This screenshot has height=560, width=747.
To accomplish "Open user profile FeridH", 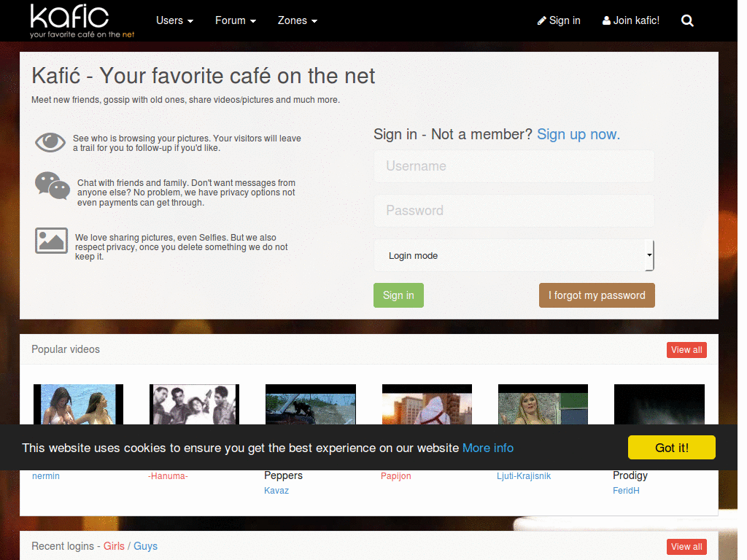I will point(626,491).
